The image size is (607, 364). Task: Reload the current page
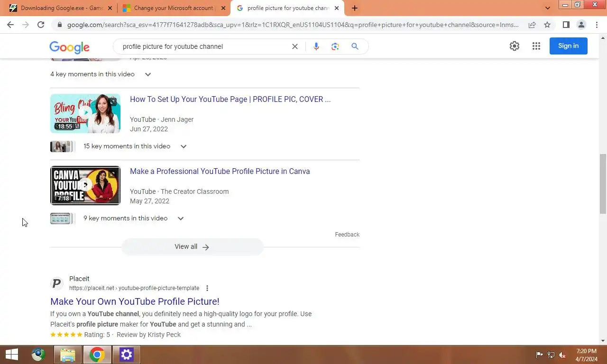tap(41, 25)
